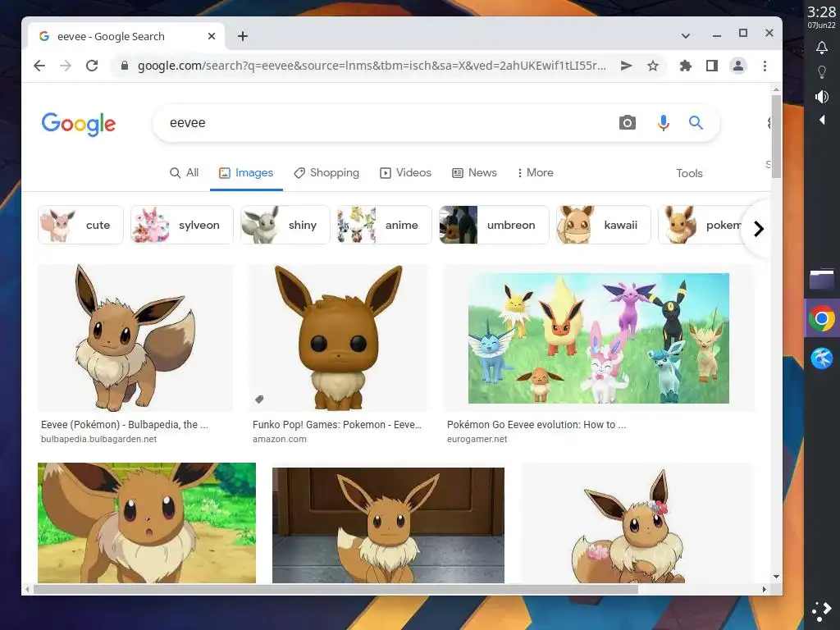Go forward with the browser forward arrow

pos(66,66)
